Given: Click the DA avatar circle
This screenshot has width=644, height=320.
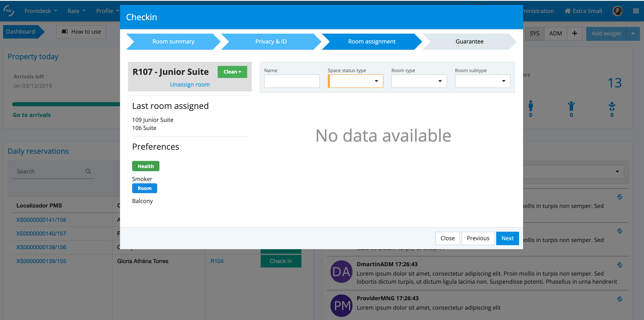Looking at the screenshot, I should pos(341,272).
